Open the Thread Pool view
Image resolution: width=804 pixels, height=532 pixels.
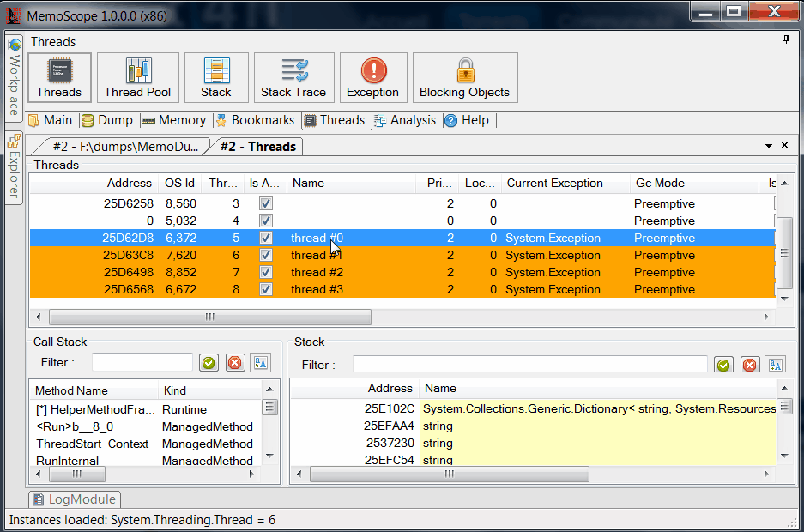[x=137, y=77]
